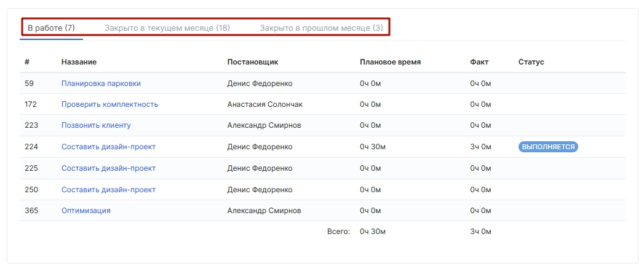Click the "3ч 0м" fact value in row 224
This screenshot has height=269, width=644.
click(x=480, y=147)
